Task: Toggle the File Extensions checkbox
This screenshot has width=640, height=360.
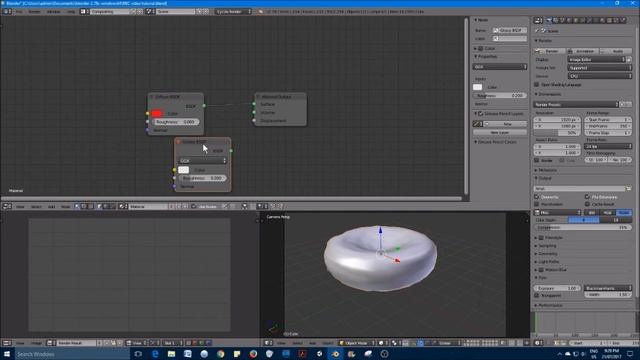Action: click(x=587, y=197)
